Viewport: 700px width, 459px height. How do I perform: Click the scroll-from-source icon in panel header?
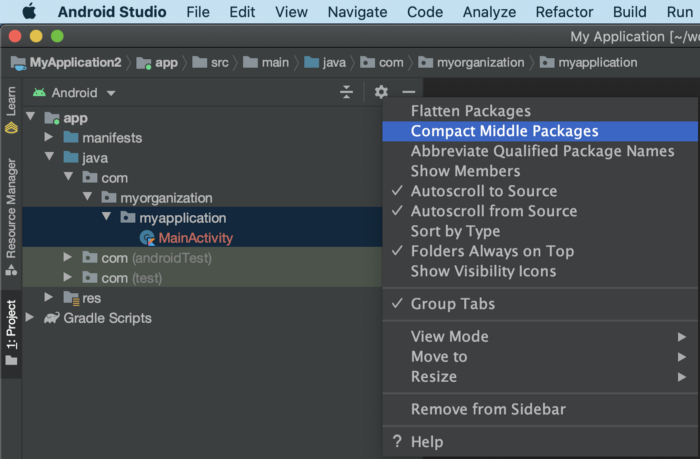(347, 92)
